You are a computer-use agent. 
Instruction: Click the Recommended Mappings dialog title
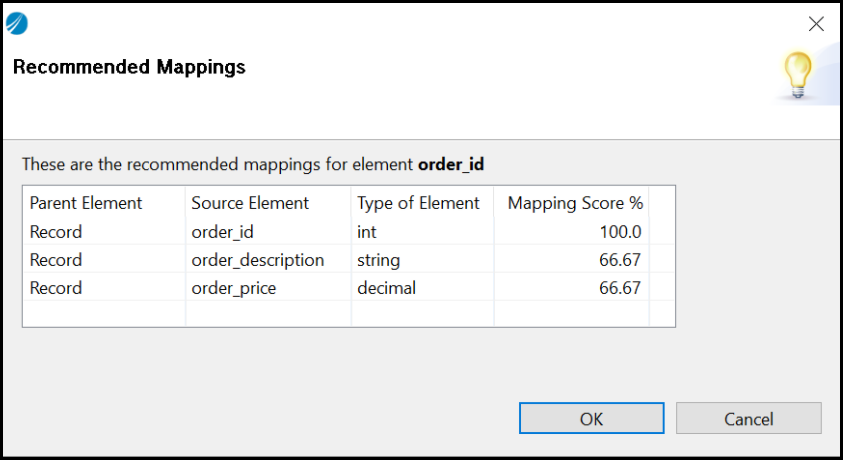pyautogui.click(x=129, y=68)
